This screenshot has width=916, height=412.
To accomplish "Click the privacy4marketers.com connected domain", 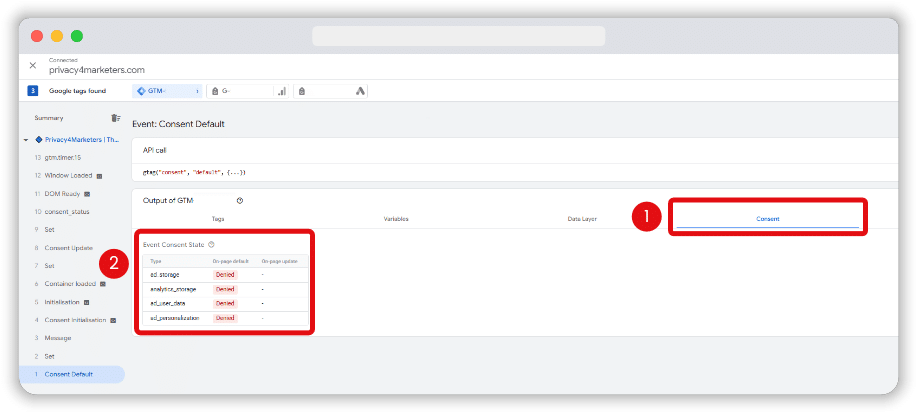I will coord(97,70).
